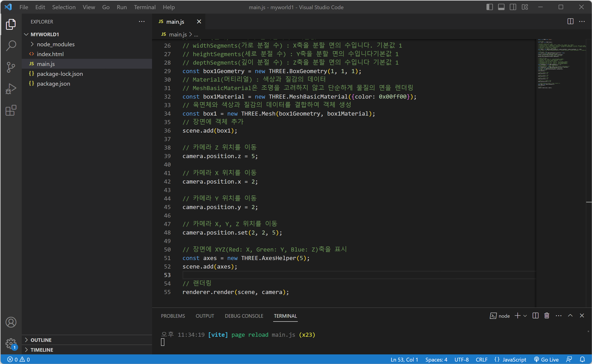Open the Search view in activity bar

pos(11,46)
